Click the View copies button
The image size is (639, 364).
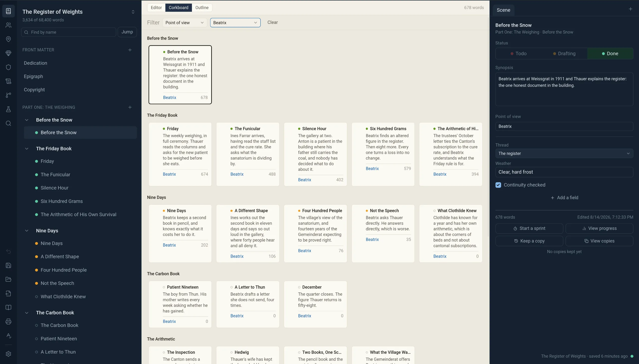(599, 241)
